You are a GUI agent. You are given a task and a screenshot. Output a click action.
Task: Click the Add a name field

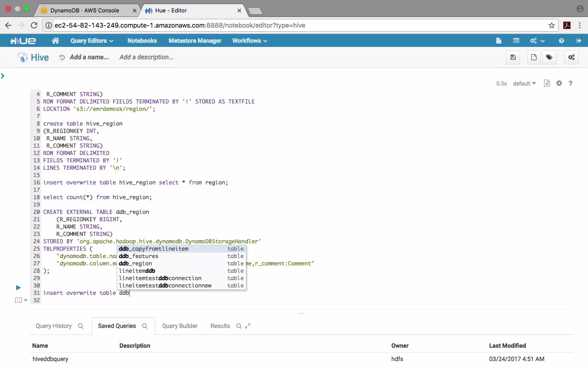tap(89, 57)
